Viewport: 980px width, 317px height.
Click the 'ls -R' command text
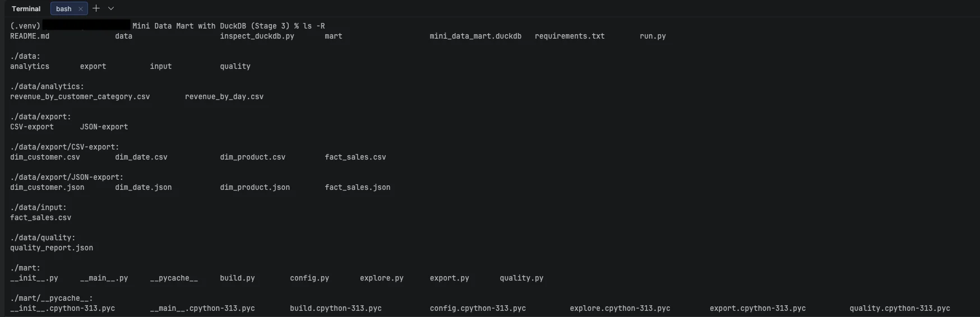tap(314, 26)
